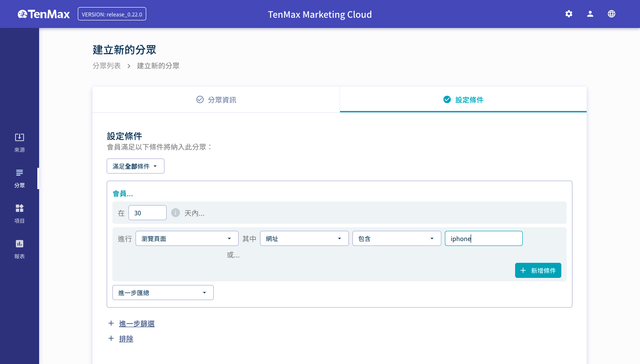Click the user account icon

click(x=590, y=14)
